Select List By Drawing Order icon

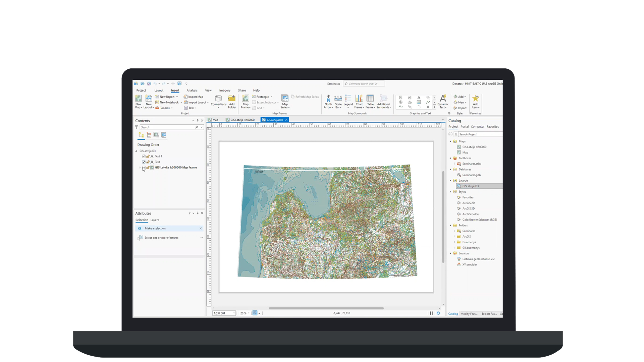pos(141,135)
